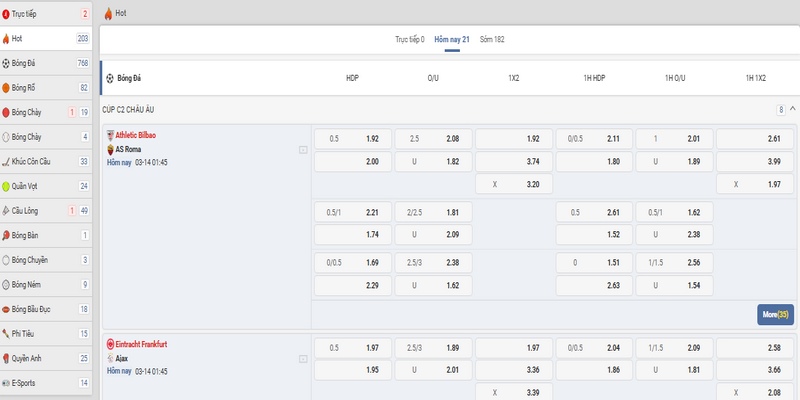The height and width of the screenshot is (400, 800).
Task: Select the 1X2 draw odds 3.20
Action: coord(513,185)
